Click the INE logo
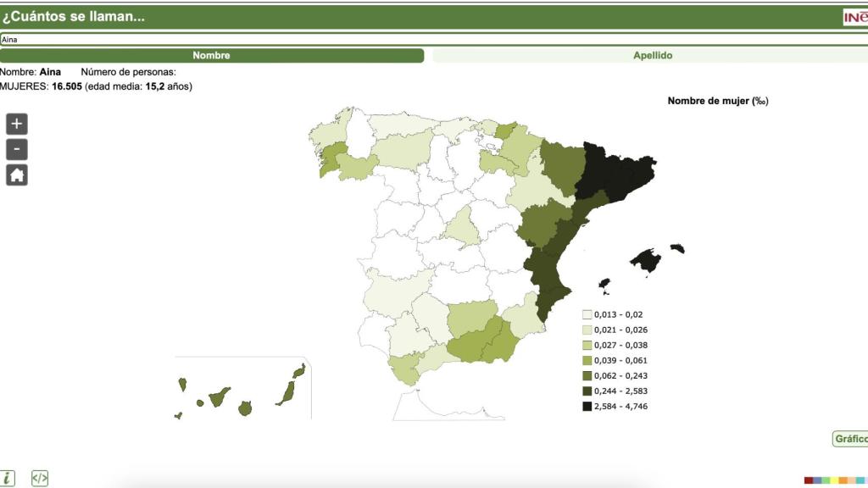The image size is (868, 488). 854,18
